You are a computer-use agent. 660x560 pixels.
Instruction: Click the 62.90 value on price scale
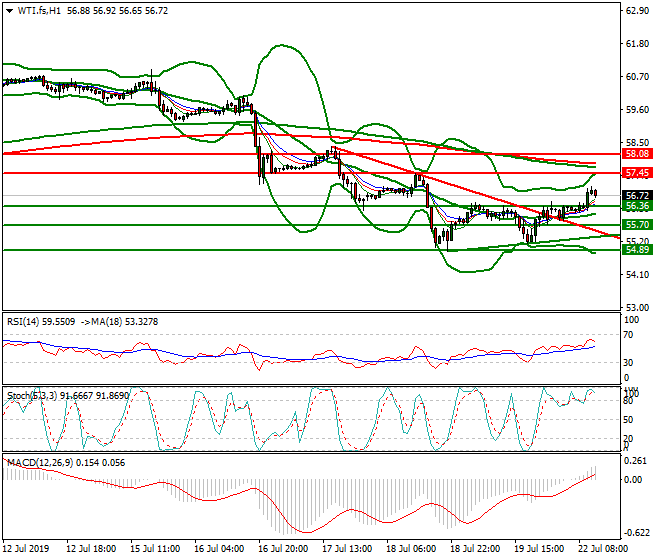[x=636, y=11]
